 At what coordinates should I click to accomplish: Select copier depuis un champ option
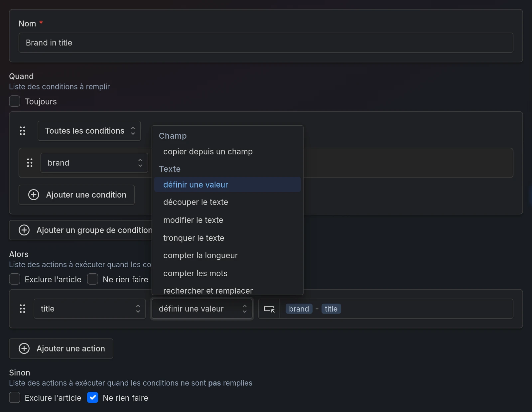pos(227,152)
